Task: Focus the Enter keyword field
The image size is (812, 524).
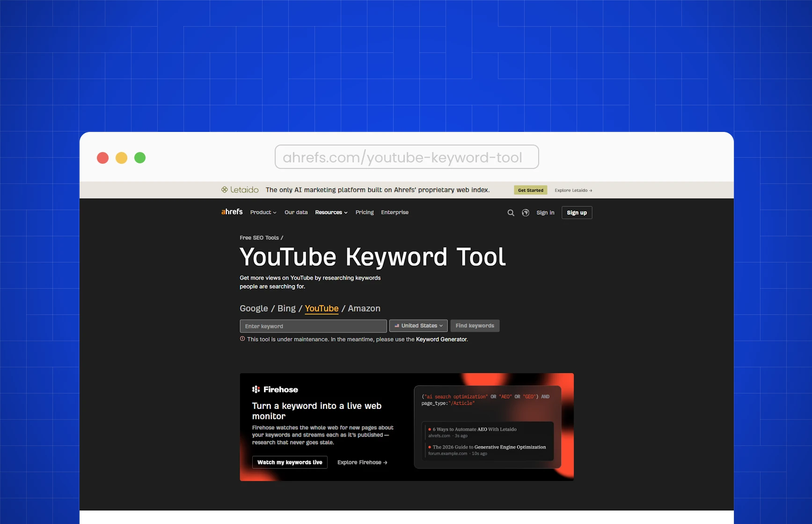Action: click(313, 326)
